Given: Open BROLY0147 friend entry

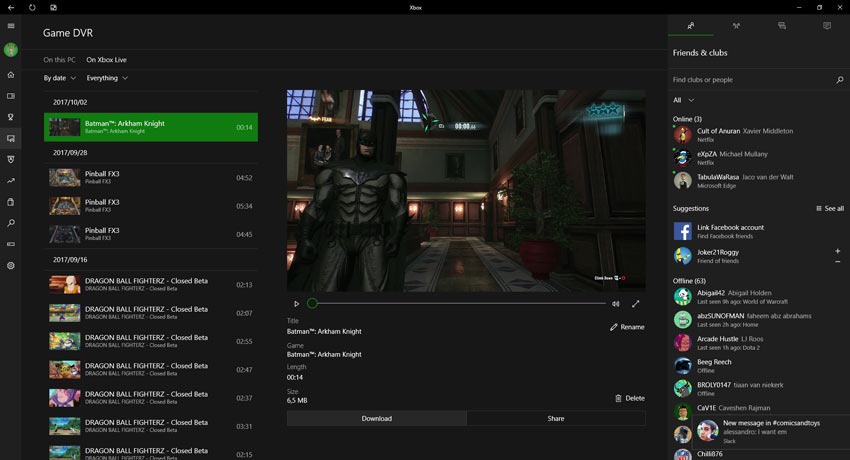Looking at the screenshot, I should click(758, 389).
